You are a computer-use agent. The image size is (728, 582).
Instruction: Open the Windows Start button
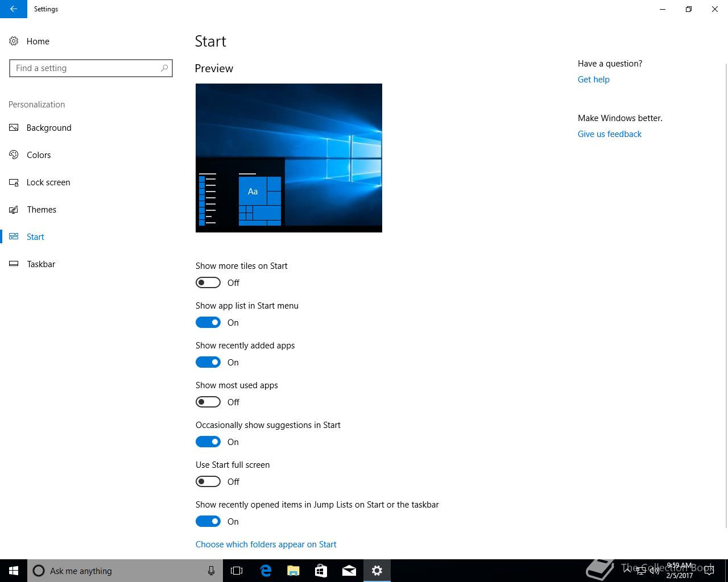[14, 571]
